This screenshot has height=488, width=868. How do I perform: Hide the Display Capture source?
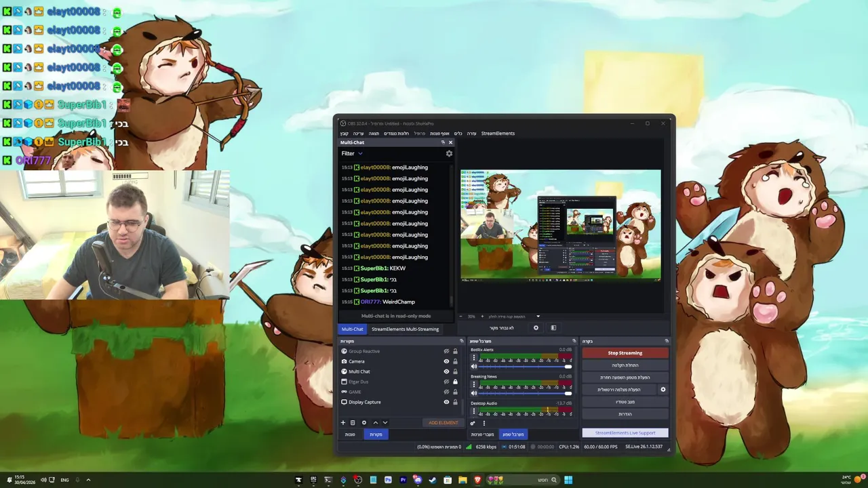[446, 402]
